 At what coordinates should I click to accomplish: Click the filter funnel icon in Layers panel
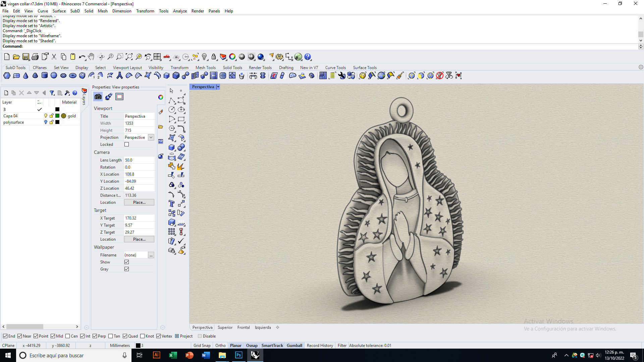[x=52, y=93]
